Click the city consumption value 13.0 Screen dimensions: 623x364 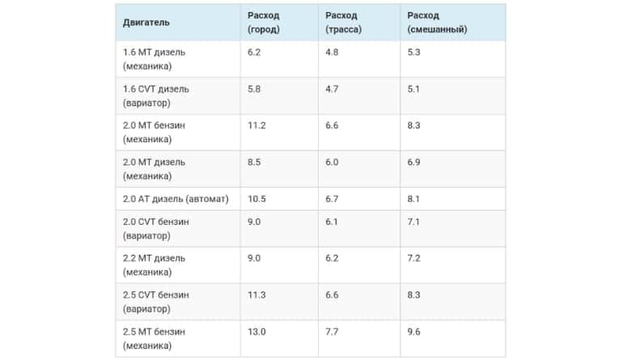click(x=256, y=332)
